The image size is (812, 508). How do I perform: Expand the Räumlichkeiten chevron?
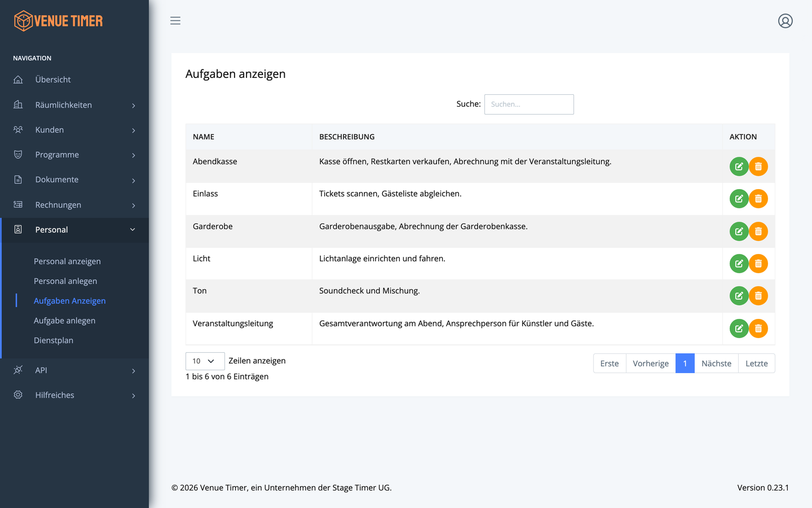134,106
